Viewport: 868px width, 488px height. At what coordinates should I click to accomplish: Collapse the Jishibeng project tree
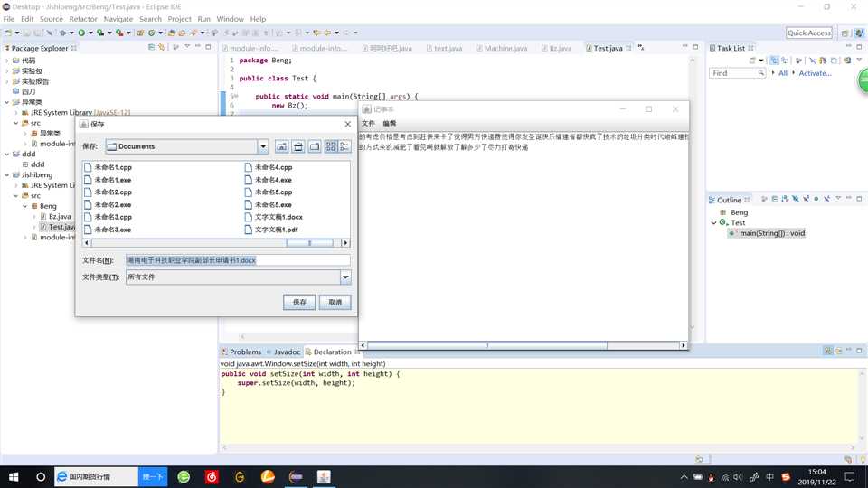click(x=6, y=174)
